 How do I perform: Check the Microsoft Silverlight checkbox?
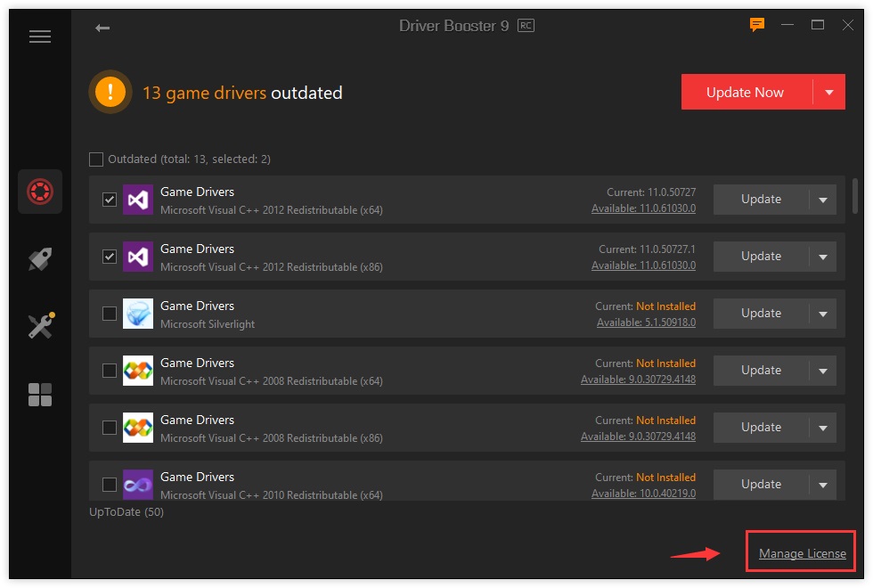pos(109,314)
